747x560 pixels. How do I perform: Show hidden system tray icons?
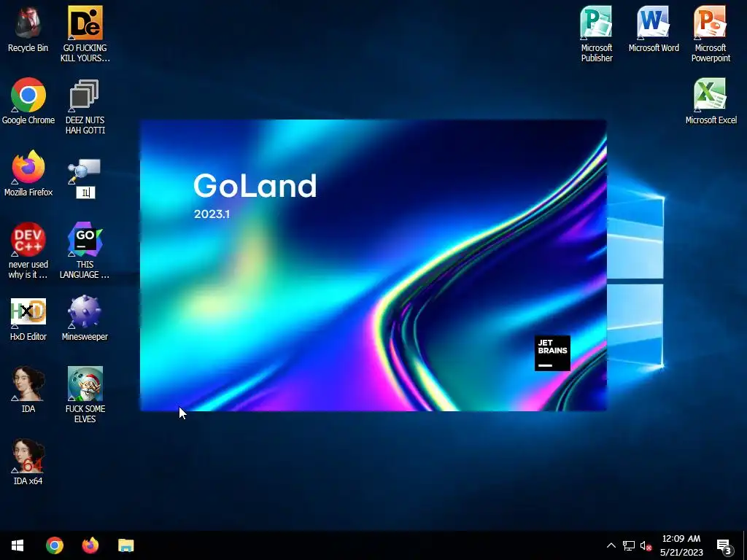(x=611, y=545)
